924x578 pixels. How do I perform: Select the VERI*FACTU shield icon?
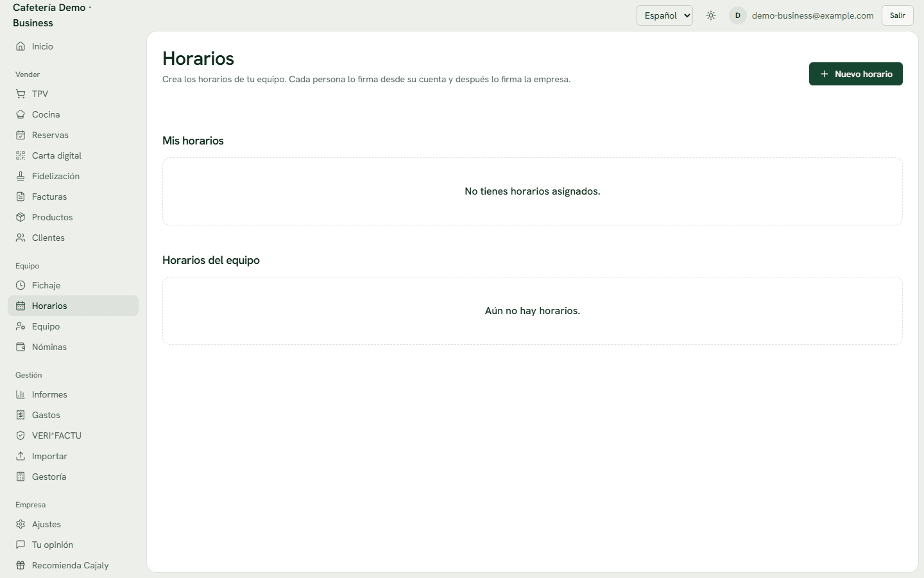[x=21, y=435]
